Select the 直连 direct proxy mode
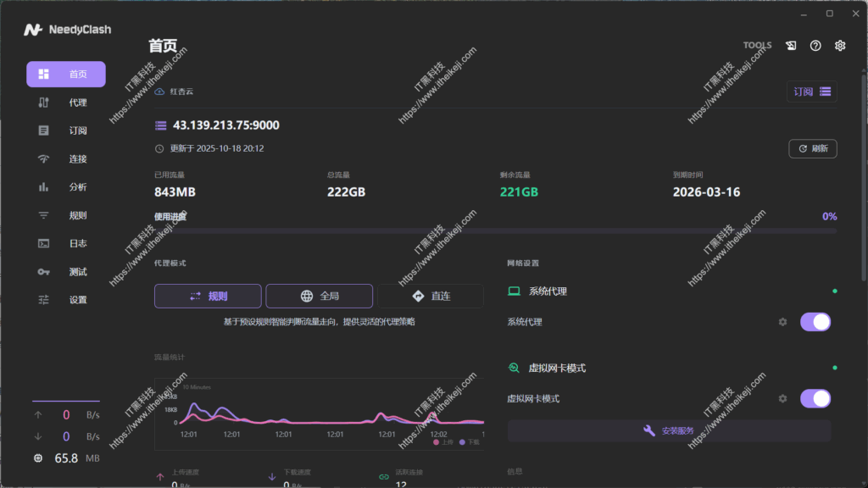This screenshot has width=868, height=488. tap(431, 296)
